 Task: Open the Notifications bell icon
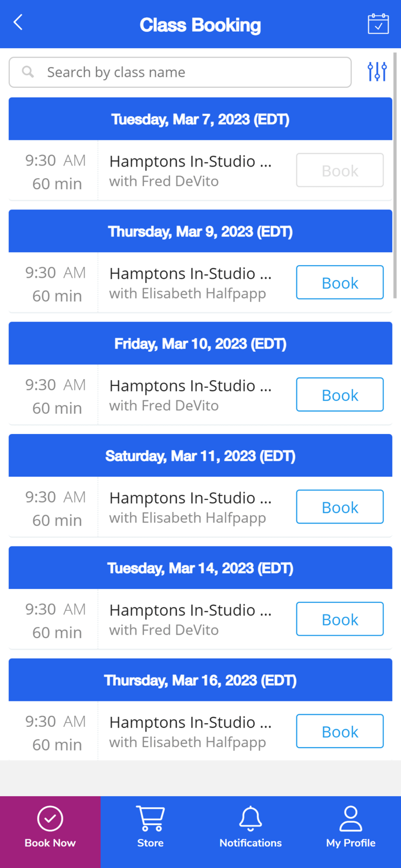pos(251,819)
